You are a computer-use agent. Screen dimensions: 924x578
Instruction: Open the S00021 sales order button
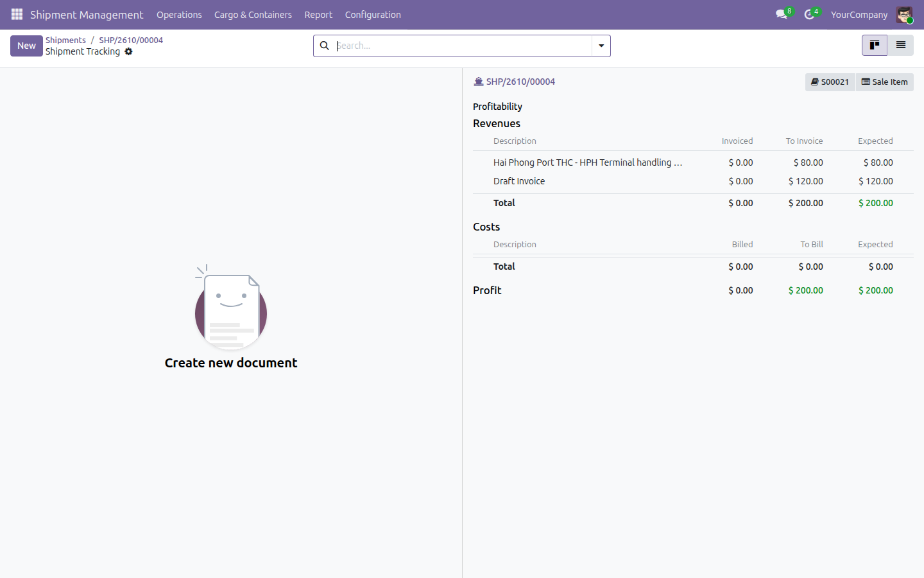tap(830, 82)
